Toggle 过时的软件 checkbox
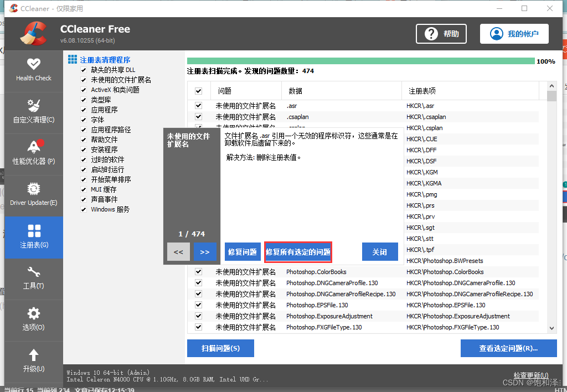567x392 pixels. [x=84, y=160]
